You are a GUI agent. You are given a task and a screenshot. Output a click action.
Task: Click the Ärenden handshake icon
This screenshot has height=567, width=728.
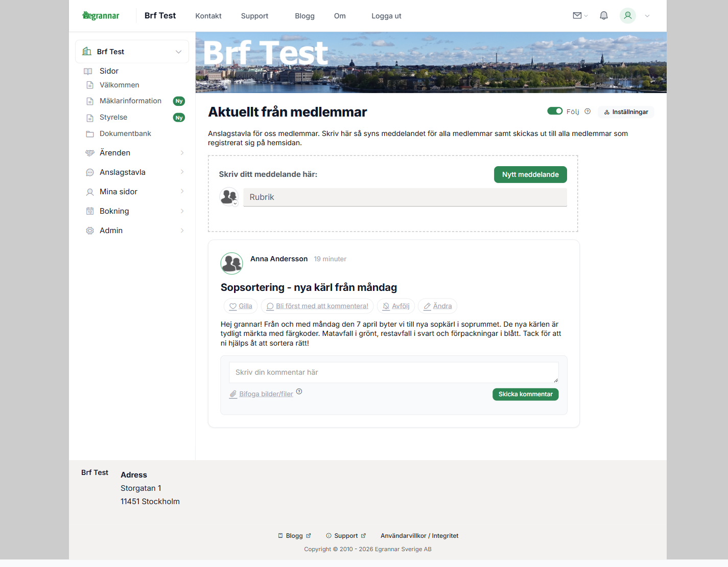click(90, 153)
